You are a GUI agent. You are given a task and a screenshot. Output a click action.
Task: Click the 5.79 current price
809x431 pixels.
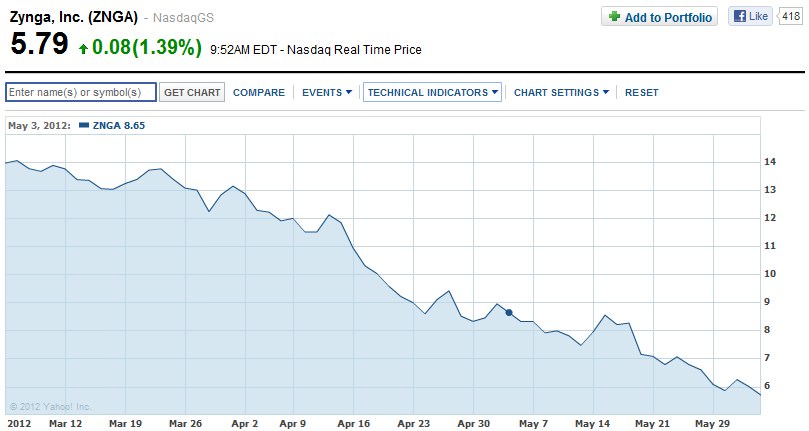coord(39,43)
